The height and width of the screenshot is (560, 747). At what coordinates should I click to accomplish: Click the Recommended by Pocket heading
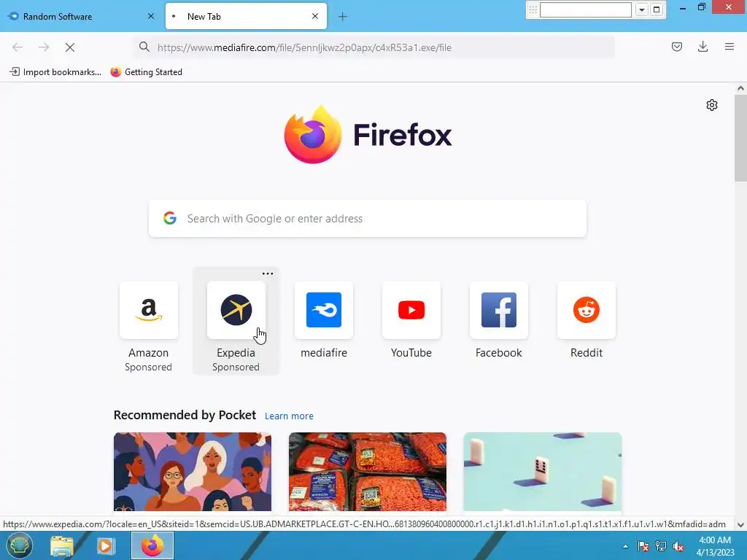pos(185,415)
